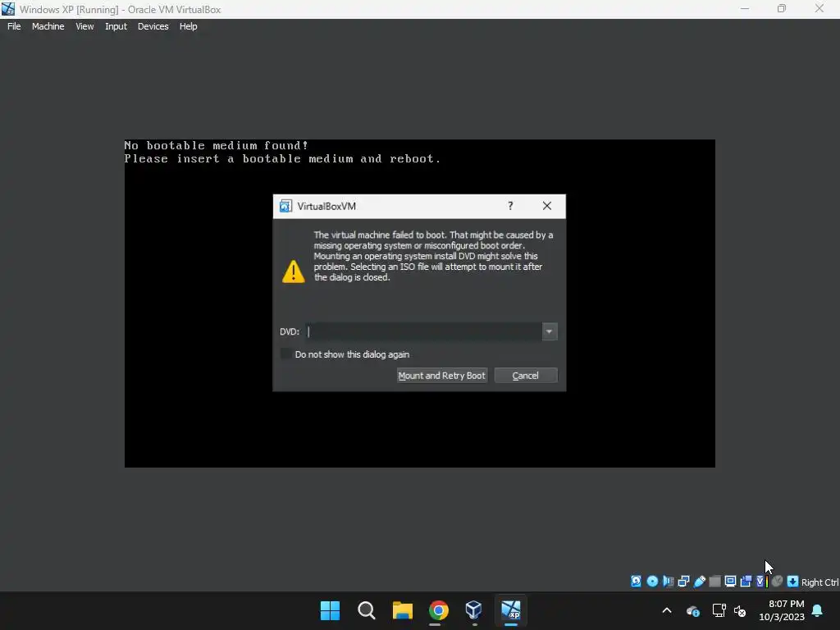The height and width of the screenshot is (630, 840).
Task: Open the network tray icon
Action: [x=719, y=610]
